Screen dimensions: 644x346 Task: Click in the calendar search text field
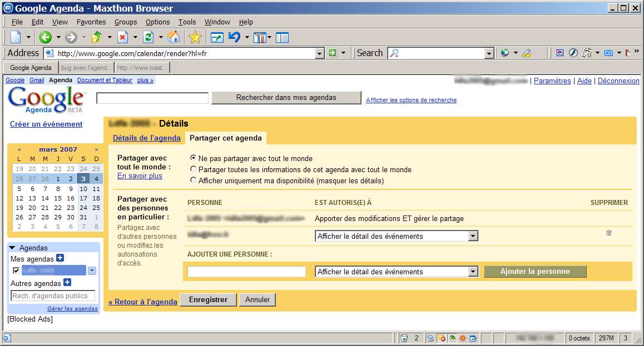[x=152, y=98]
